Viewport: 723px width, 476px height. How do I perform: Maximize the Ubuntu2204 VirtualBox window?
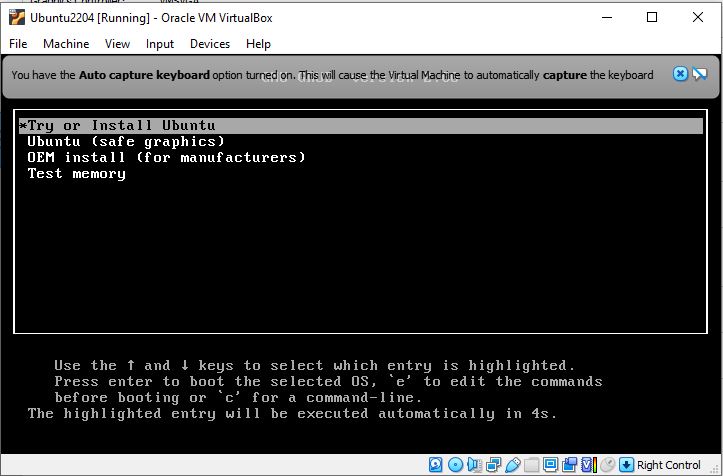tap(652, 18)
